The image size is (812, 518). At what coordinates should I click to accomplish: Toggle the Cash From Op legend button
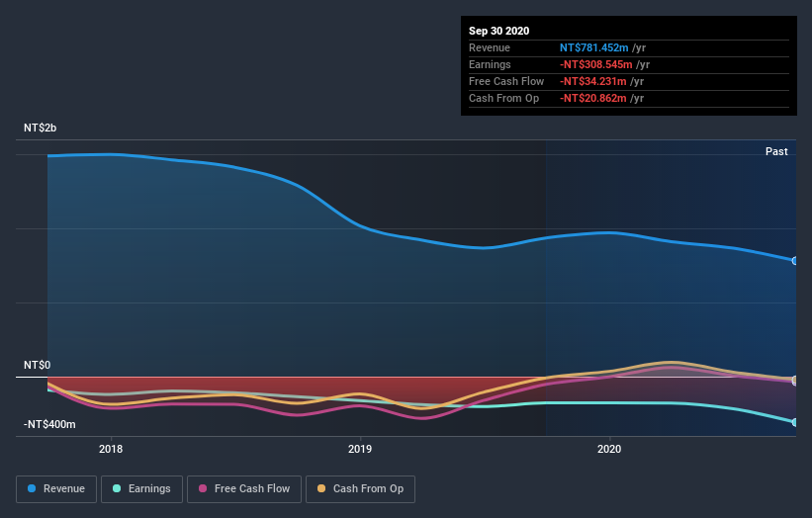360,489
